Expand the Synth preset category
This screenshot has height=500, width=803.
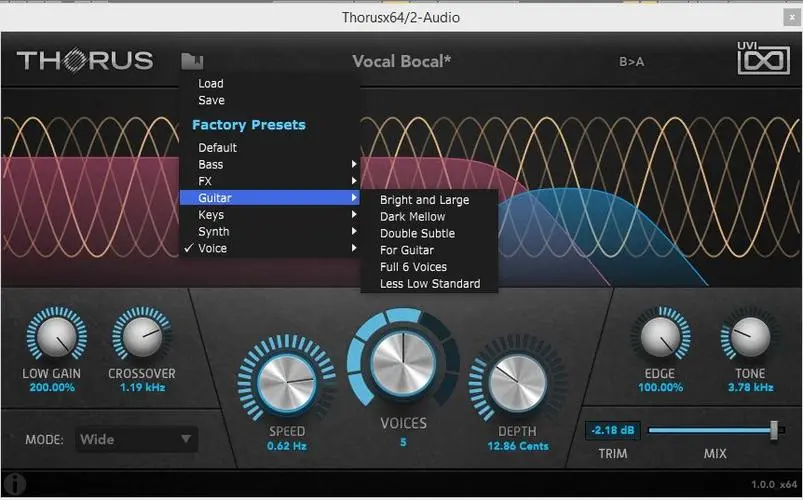(269, 232)
